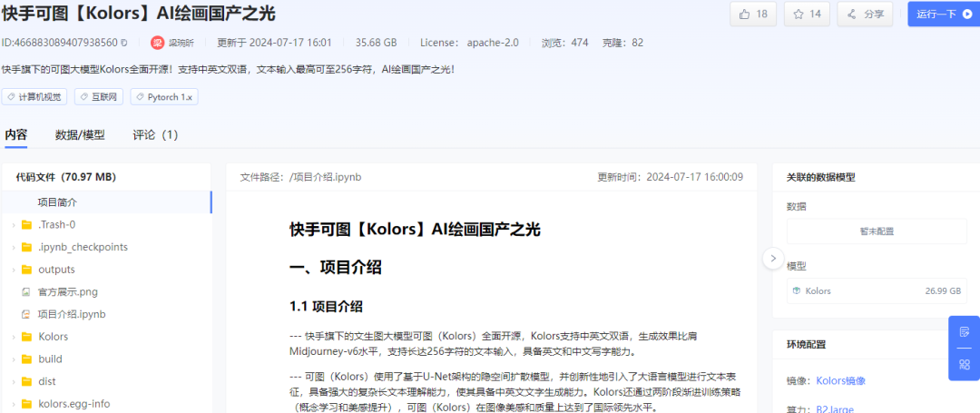
Task: Click the text 梁琬昕 author name
Action: tap(181, 43)
